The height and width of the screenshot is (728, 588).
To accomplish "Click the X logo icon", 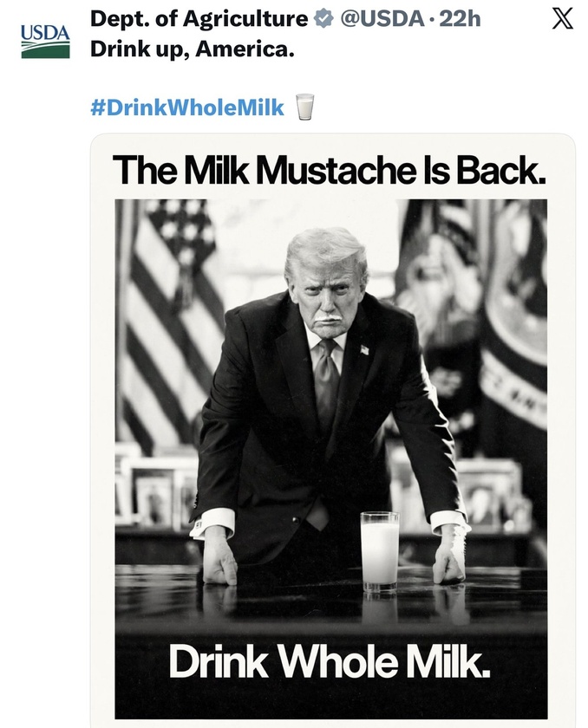I will coord(563,20).
